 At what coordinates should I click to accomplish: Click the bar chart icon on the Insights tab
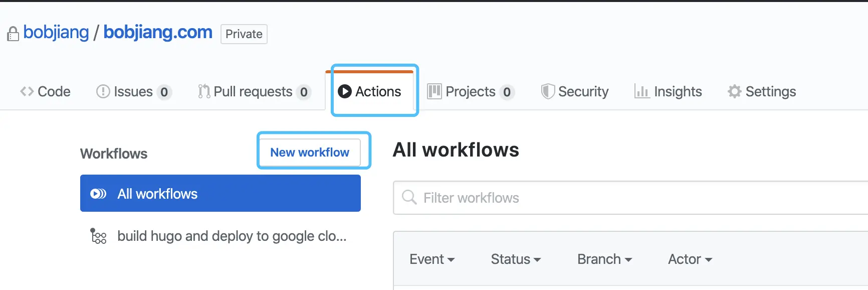tap(643, 91)
